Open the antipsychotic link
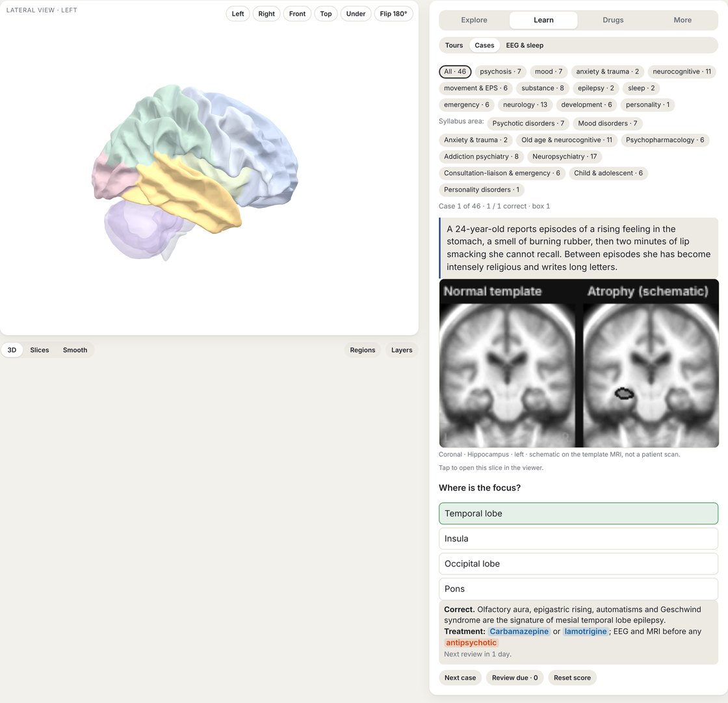This screenshot has height=703, width=728. click(x=471, y=643)
